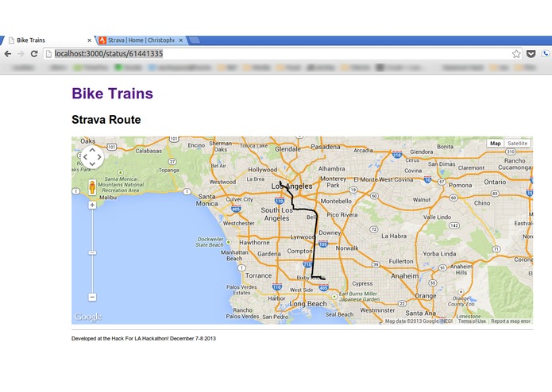552x392 pixels.
Task: Click the Los Angeles label on map
Action: pyautogui.click(x=291, y=186)
